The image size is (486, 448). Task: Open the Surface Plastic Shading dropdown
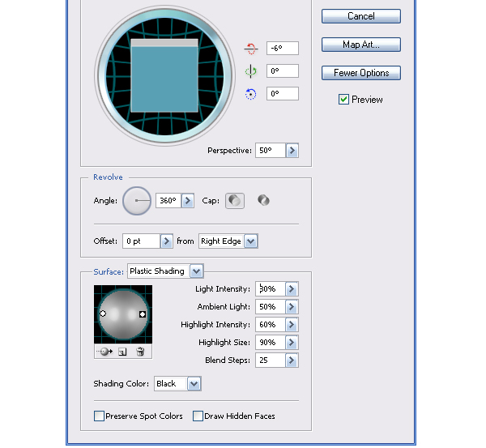[x=165, y=271]
